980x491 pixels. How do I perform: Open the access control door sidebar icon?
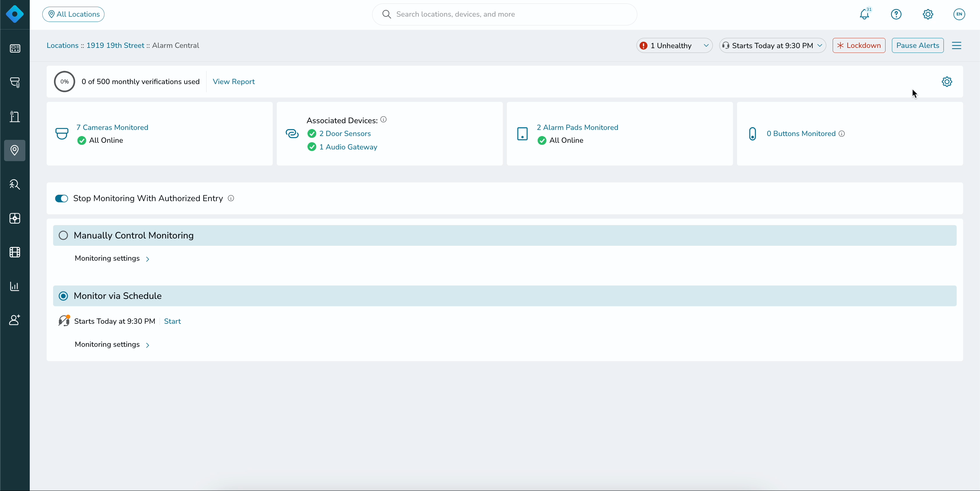coord(15,116)
